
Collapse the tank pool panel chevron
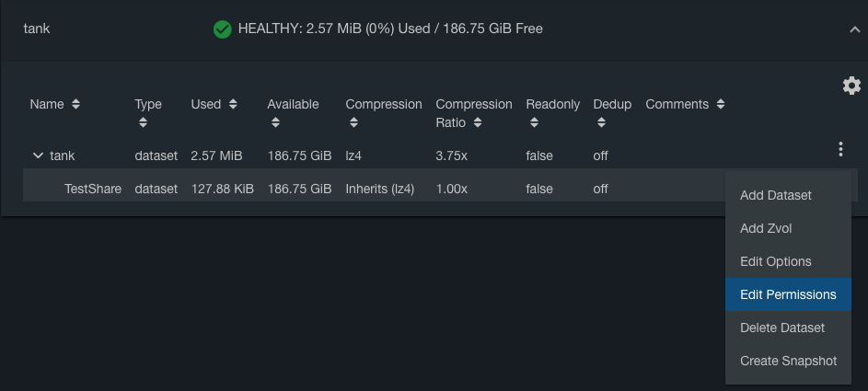point(854,29)
